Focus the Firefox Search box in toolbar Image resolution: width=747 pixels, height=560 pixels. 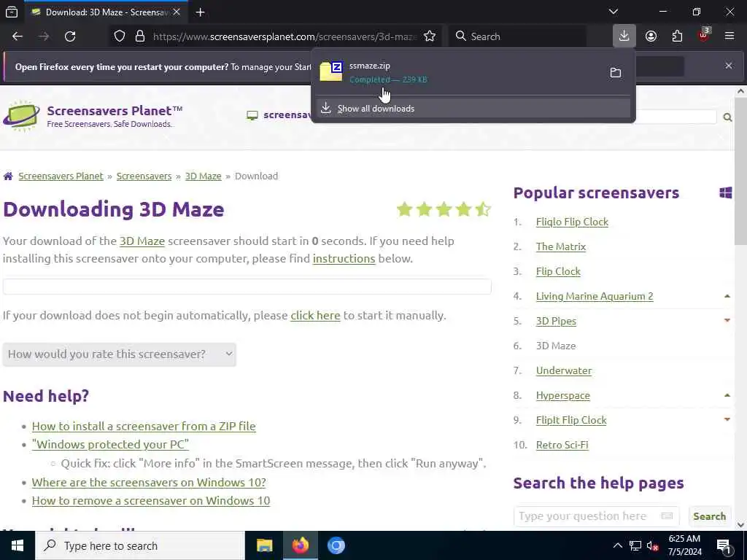pos(517,36)
